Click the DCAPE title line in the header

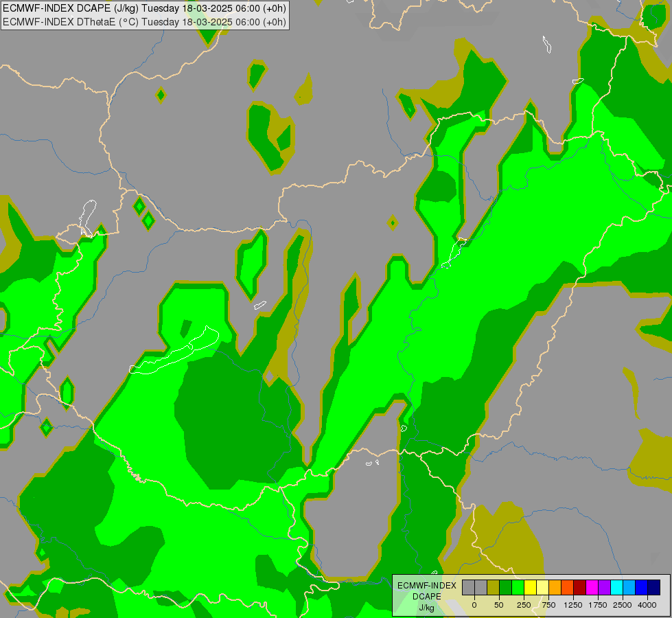[144, 8]
